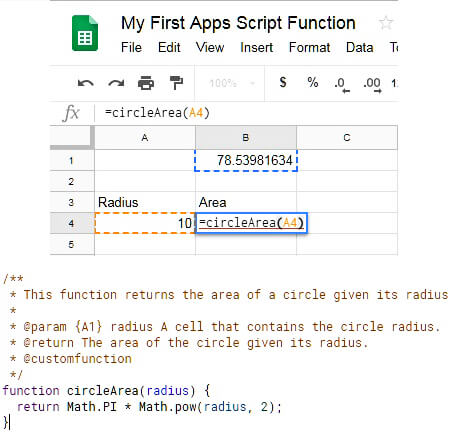Decrease decimal places button

point(342,84)
